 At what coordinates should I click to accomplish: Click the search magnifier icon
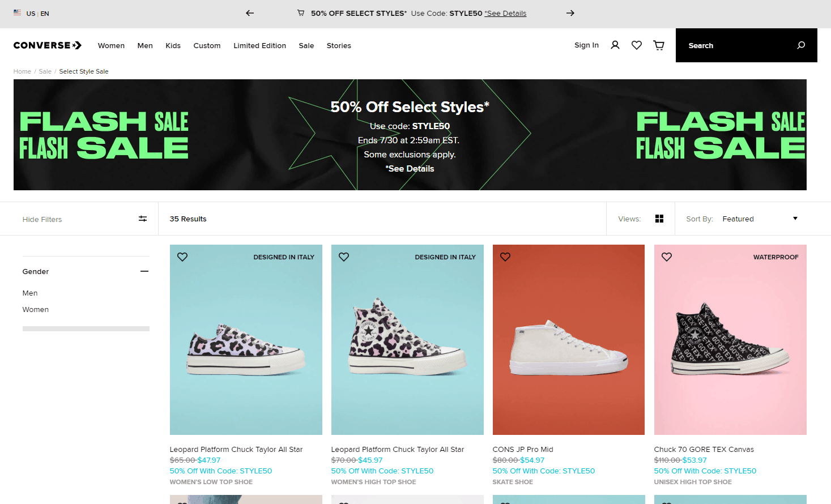(x=801, y=45)
